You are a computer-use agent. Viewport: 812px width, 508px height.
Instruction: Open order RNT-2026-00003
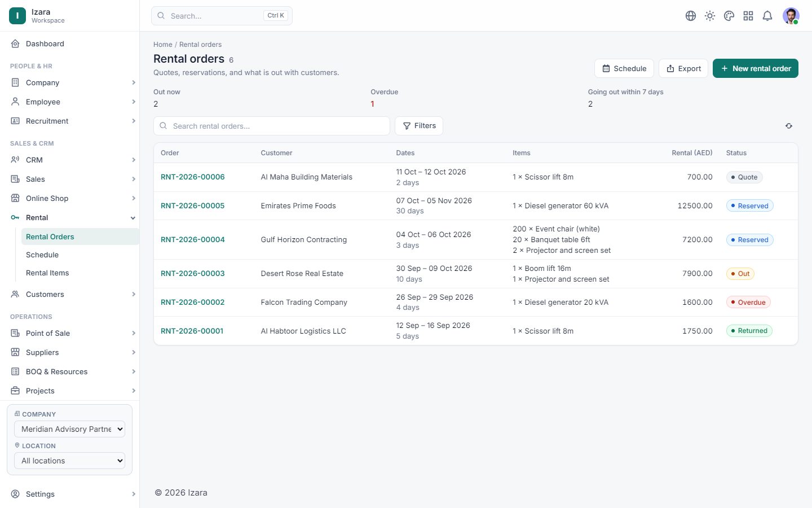point(193,273)
